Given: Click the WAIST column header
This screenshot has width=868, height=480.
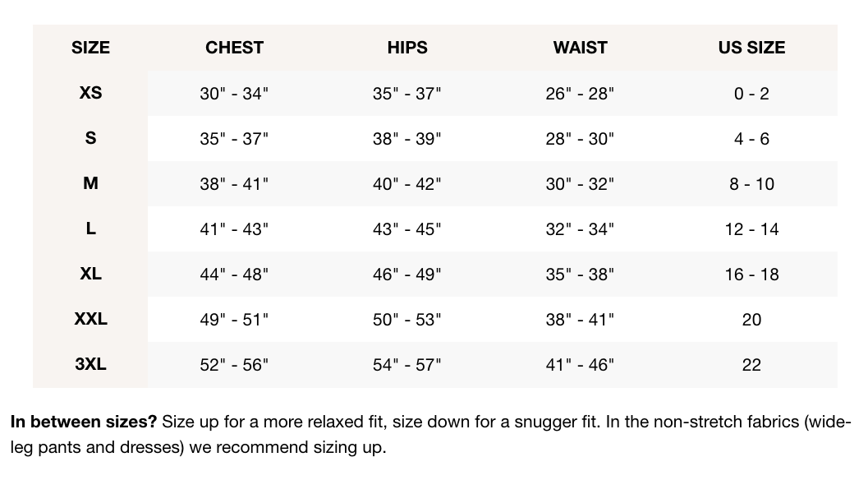Looking at the screenshot, I should pos(580,48).
